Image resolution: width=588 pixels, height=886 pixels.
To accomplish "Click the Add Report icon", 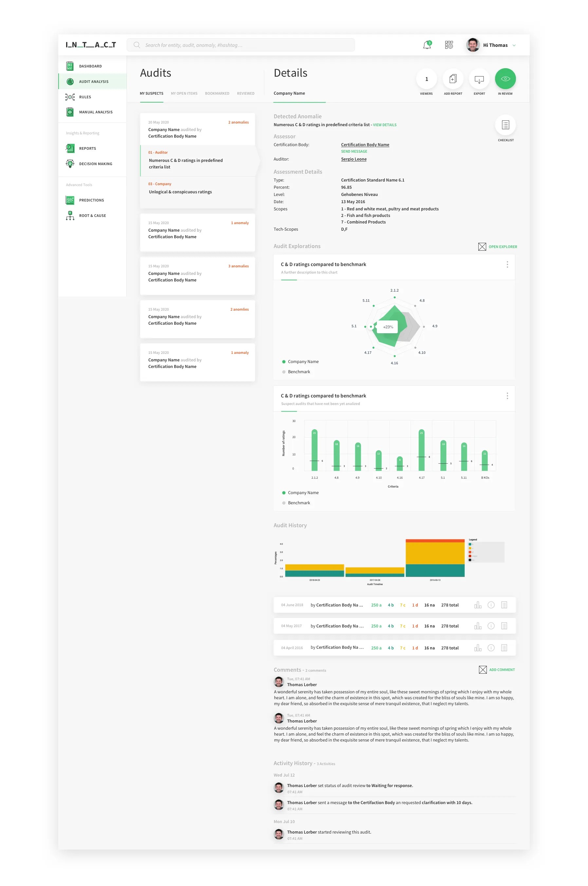I will [453, 79].
